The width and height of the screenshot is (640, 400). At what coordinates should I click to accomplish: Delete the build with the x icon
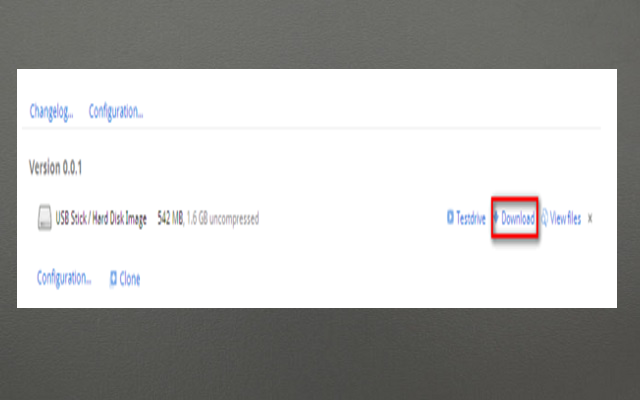(590, 218)
